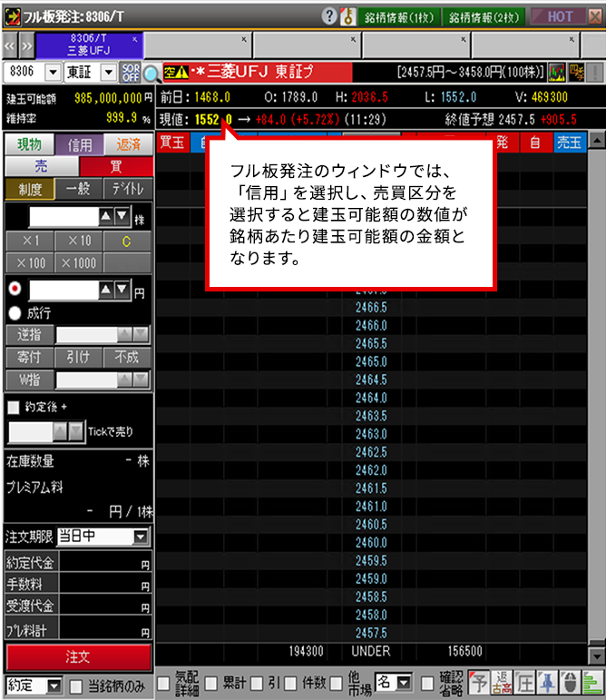Click the ×10 quantity multiplier button
The width and height of the screenshot is (606, 700).
(79, 242)
